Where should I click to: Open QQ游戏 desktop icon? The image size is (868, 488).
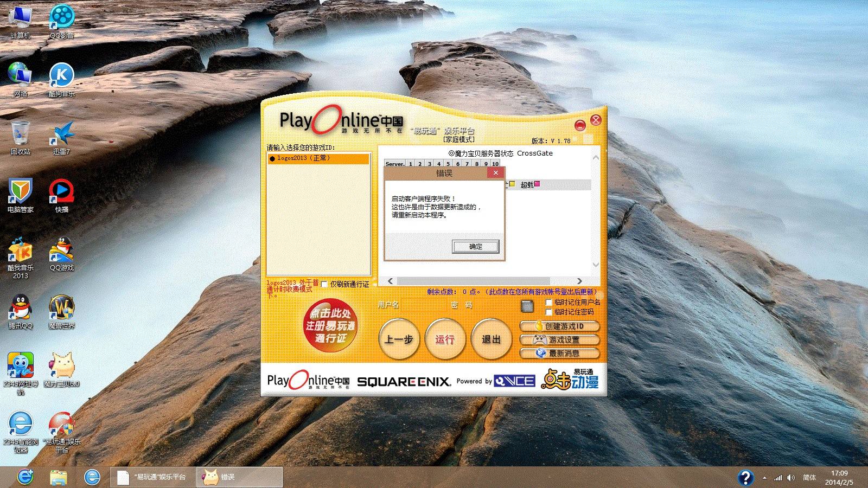pos(62,254)
